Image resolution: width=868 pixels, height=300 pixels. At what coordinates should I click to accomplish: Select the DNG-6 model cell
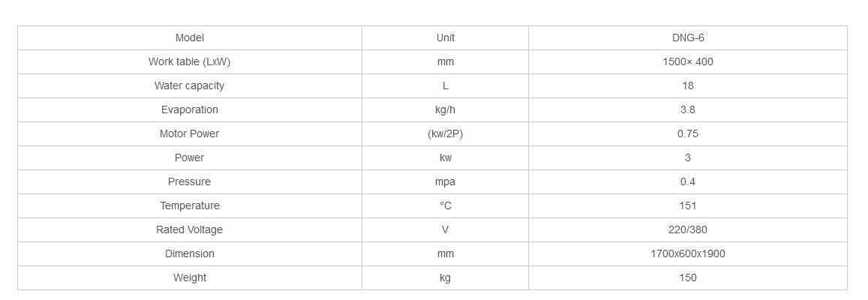pyautogui.click(x=688, y=38)
